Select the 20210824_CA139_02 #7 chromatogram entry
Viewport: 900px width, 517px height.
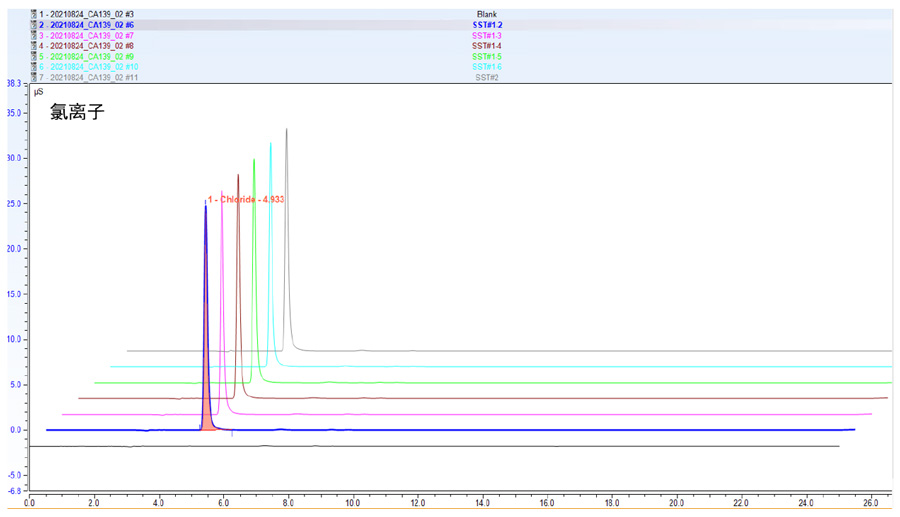click(x=86, y=35)
